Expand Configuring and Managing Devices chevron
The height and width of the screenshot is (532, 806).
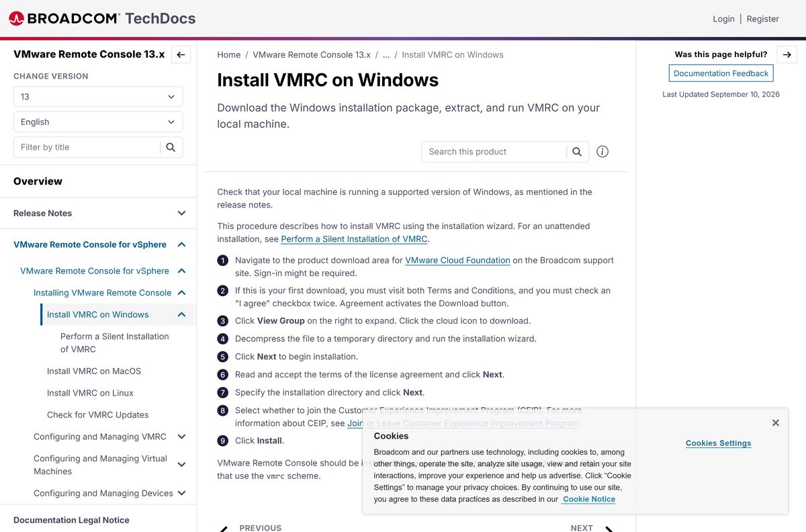tap(181, 493)
